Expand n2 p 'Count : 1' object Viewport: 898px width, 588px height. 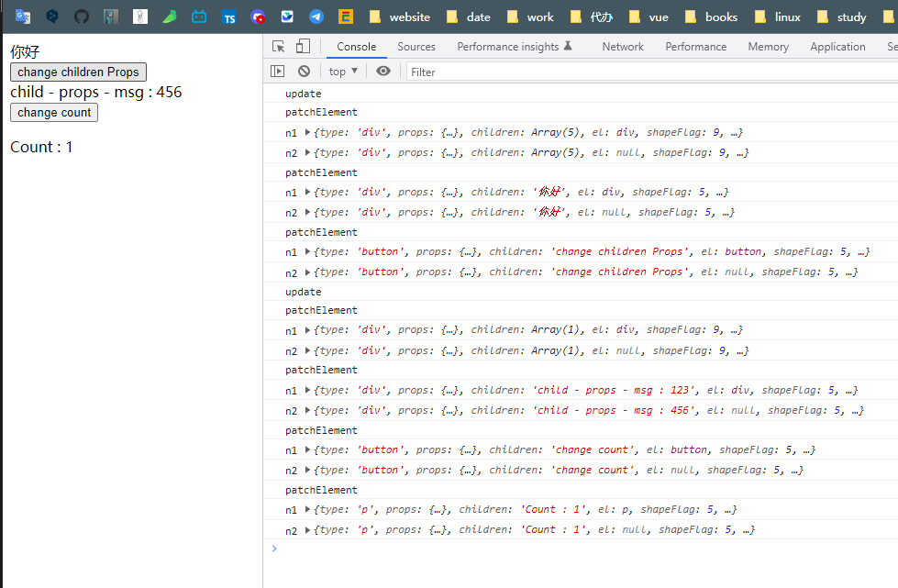tap(307, 530)
